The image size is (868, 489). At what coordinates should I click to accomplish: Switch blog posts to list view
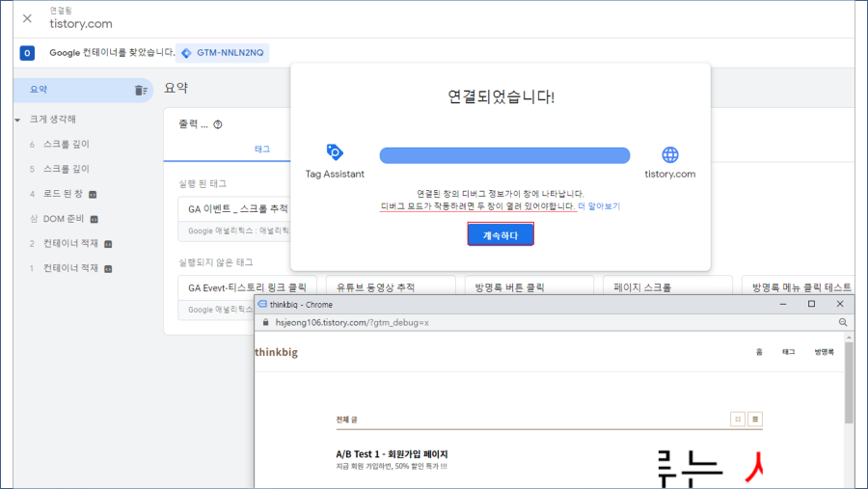pos(755,420)
